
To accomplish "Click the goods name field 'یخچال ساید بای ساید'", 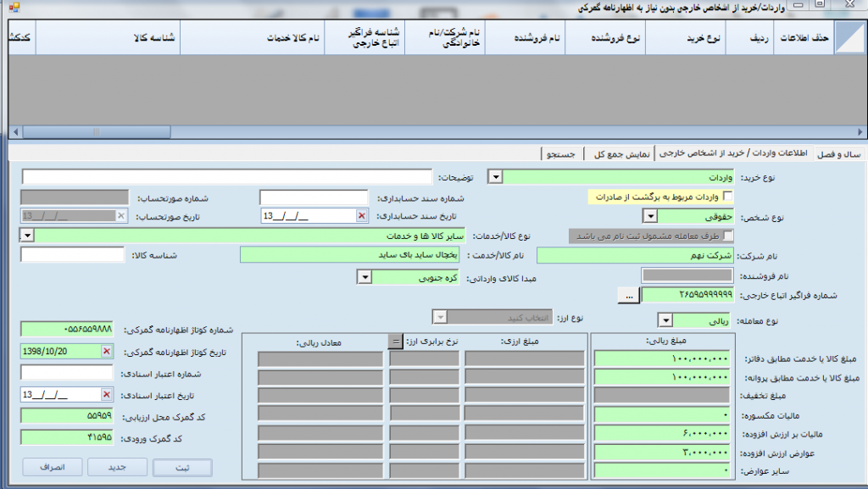I will [349, 254].
